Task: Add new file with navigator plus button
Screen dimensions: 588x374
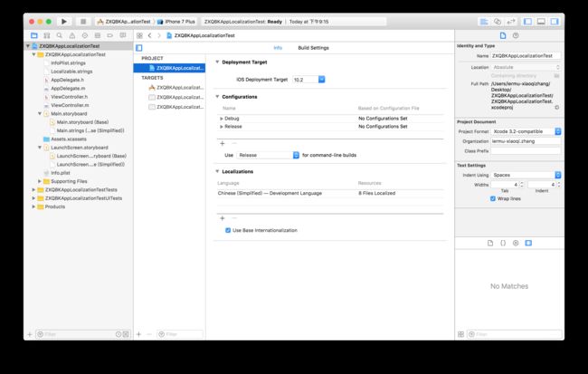Action: (30, 334)
